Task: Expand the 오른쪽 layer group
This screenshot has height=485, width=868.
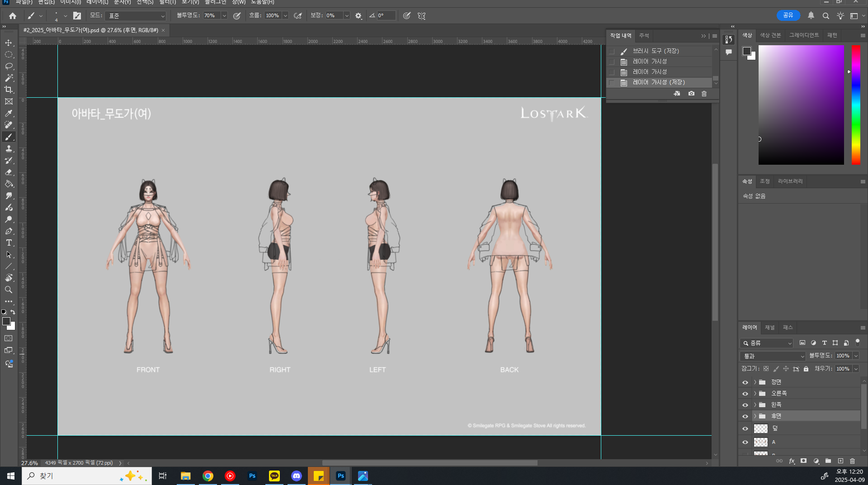Action: (755, 394)
